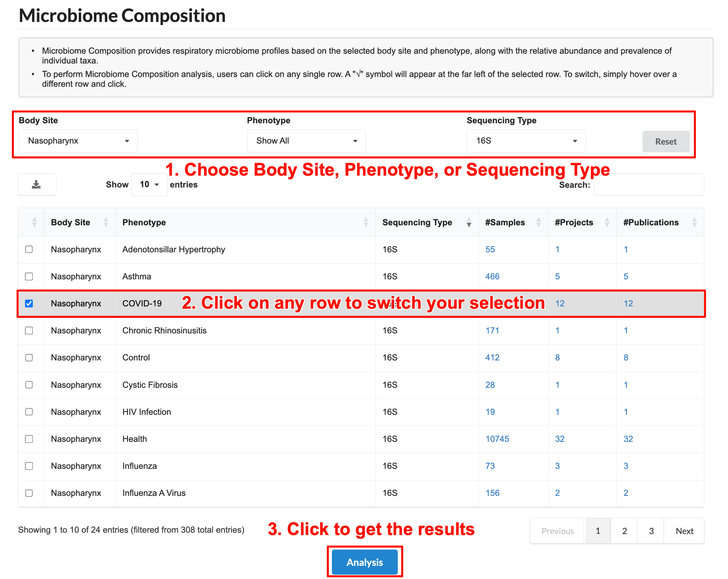The image size is (728, 579).
Task: Sort by Body Site column arrows
Action: 106,222
